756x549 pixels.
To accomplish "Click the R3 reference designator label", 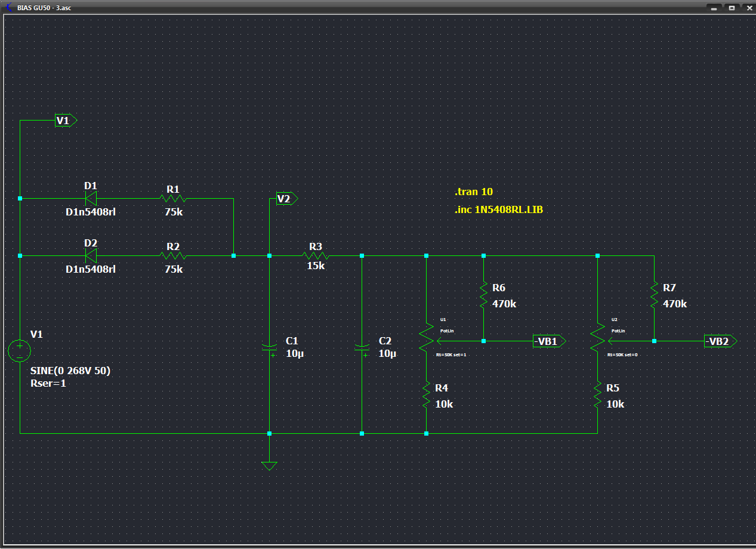I will [x=316, y=246].
